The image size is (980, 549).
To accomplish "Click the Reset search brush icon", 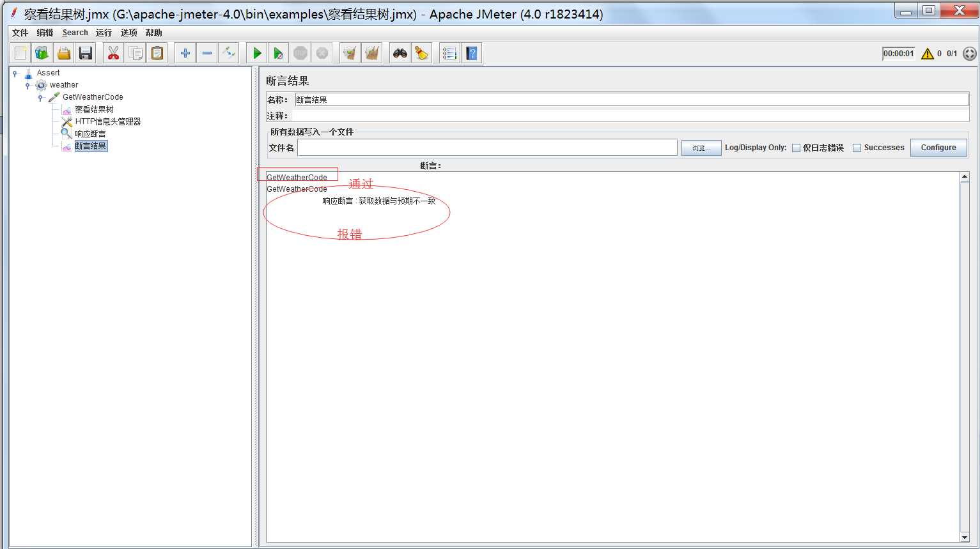I will (x=422, y=53).
